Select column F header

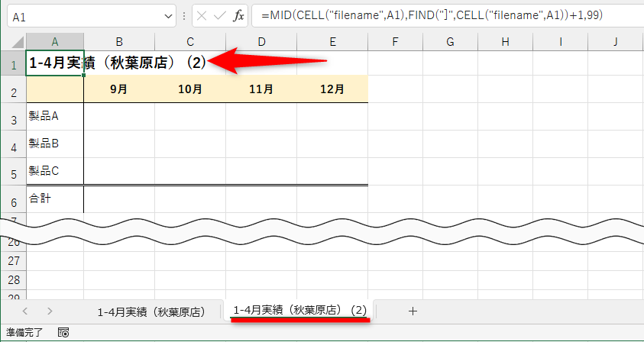(x=396, y=41)
